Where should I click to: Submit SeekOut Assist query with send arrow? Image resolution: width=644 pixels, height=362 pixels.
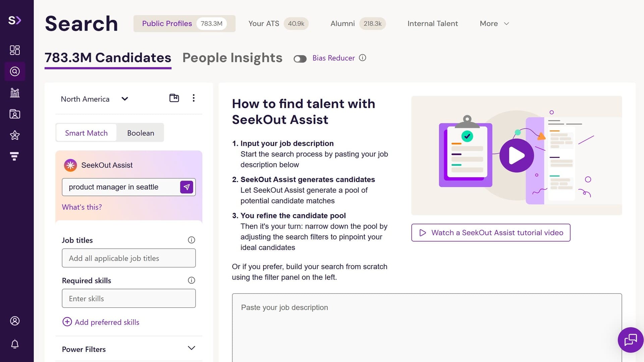click(186, 187)
